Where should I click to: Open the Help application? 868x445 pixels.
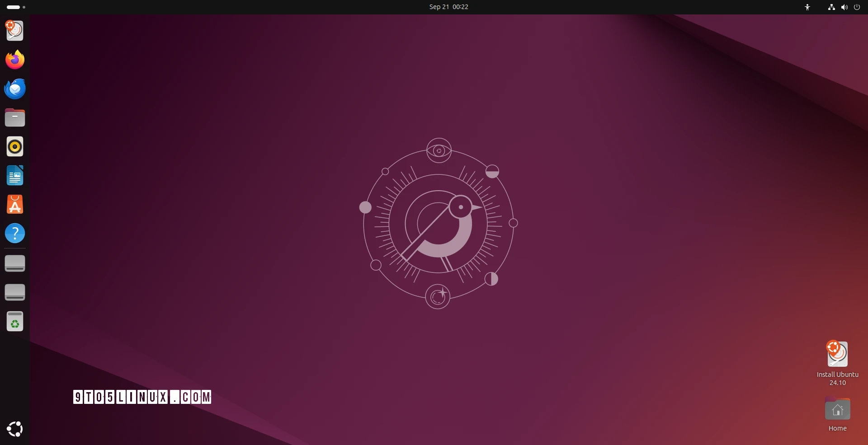[x=15, y=234]
